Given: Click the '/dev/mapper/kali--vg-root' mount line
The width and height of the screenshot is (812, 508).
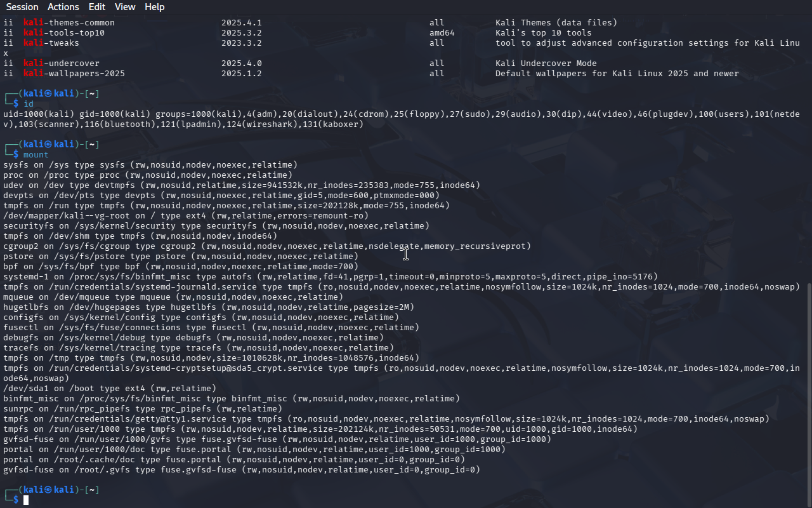Looking at the screenshot, I should [x=185, y=216].
